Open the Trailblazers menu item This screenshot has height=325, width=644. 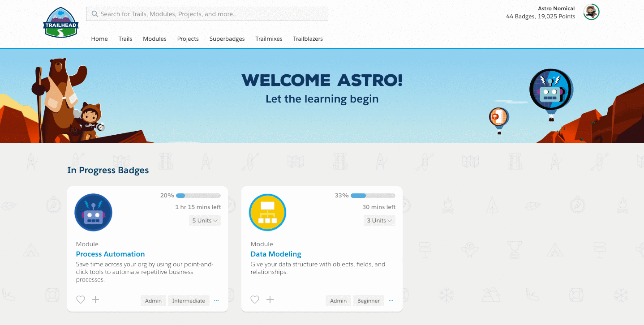[308, 39]
